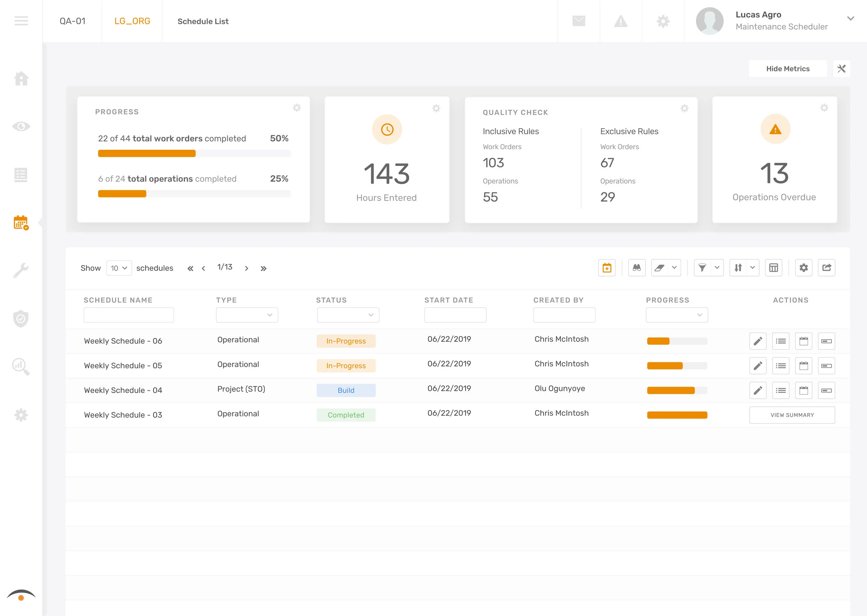Edit Weekly Schedule - 06 with pencil icon
This screenshot has width=867, height=616.
[x=758, y=341]
